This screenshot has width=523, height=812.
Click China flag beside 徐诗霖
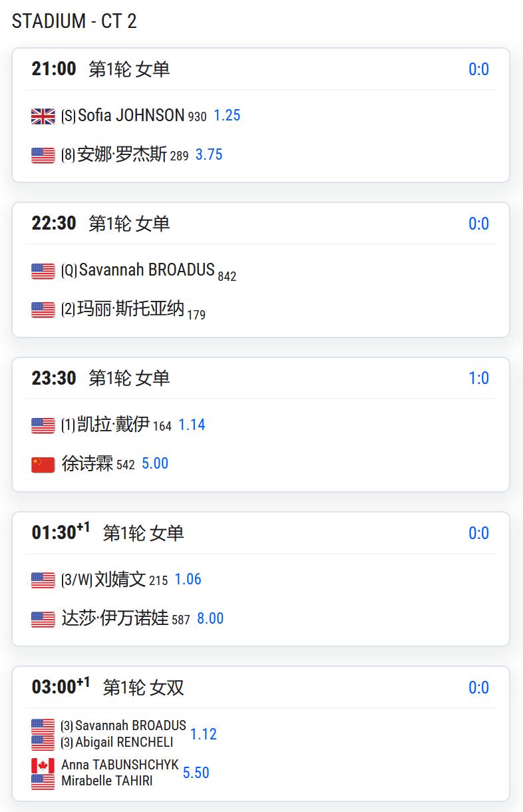click(x=43, y=465)
